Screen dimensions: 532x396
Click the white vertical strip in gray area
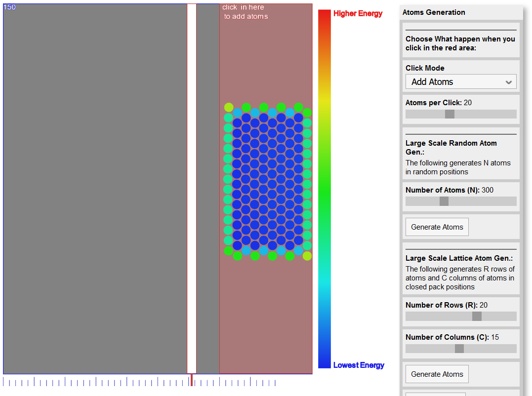[192, 188]
